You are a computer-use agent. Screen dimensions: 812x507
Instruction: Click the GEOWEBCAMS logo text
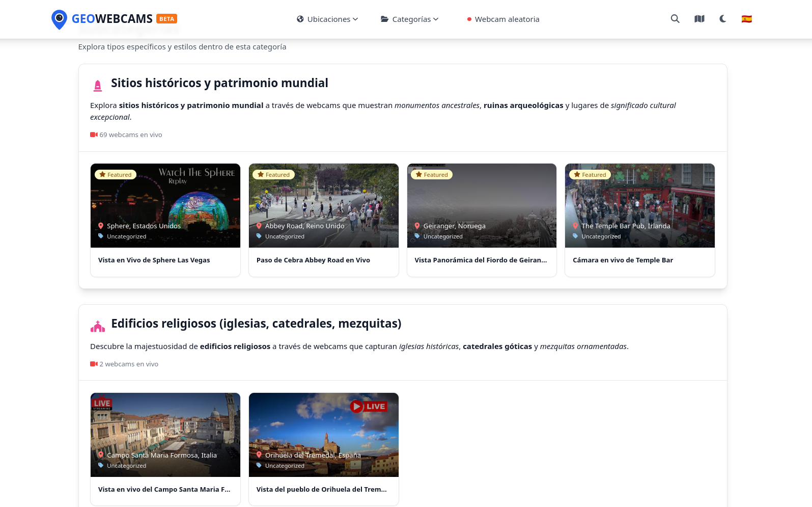coord(112,19)
